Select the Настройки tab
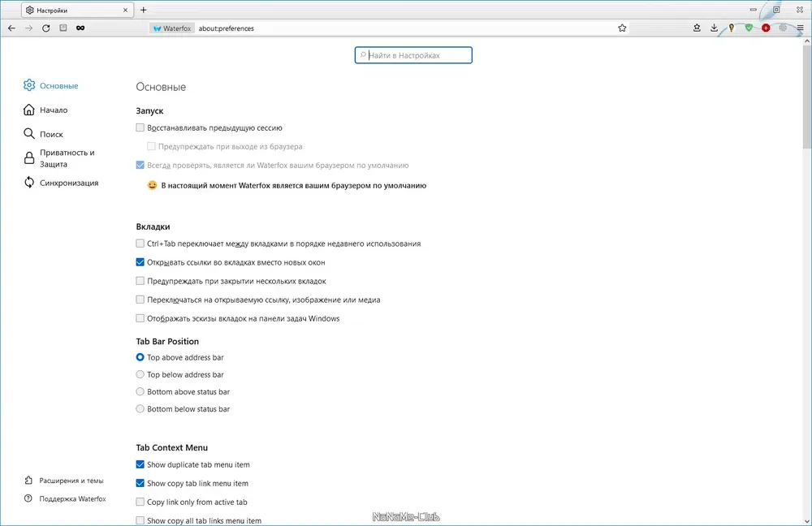 [76, 10]
